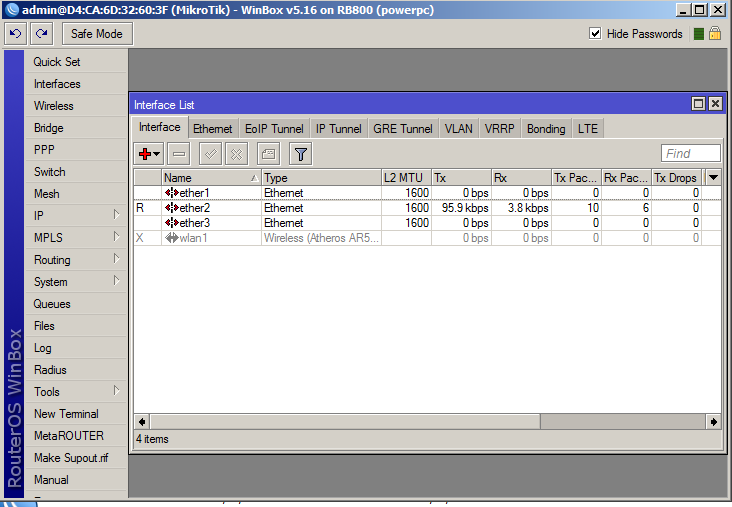Click the Tx Drops column header
The height and width of the screenshot is (507, 732).
[x=677, y=177]
